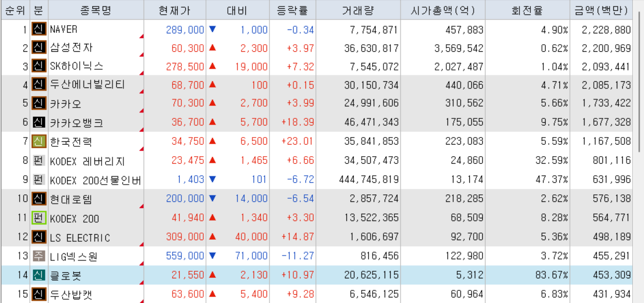Select the 두산밥캣 stock name

click(72, 294)
